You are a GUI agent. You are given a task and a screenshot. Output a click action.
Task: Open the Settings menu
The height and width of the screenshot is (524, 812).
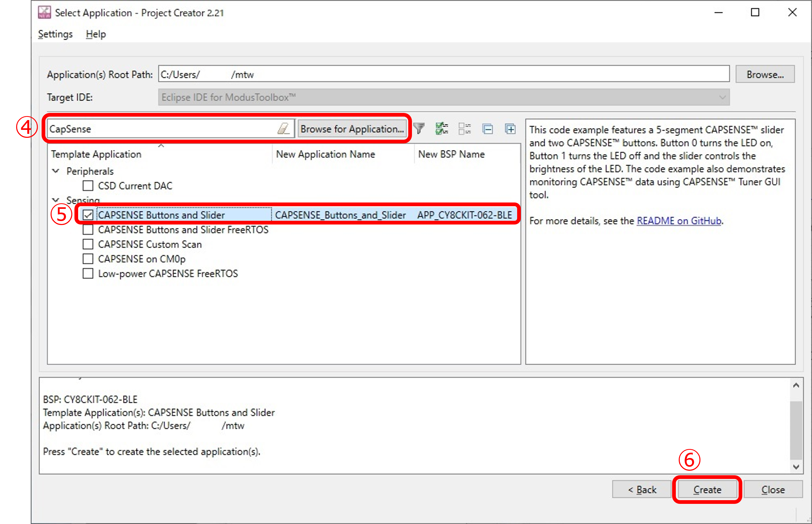tap(55, 34)
